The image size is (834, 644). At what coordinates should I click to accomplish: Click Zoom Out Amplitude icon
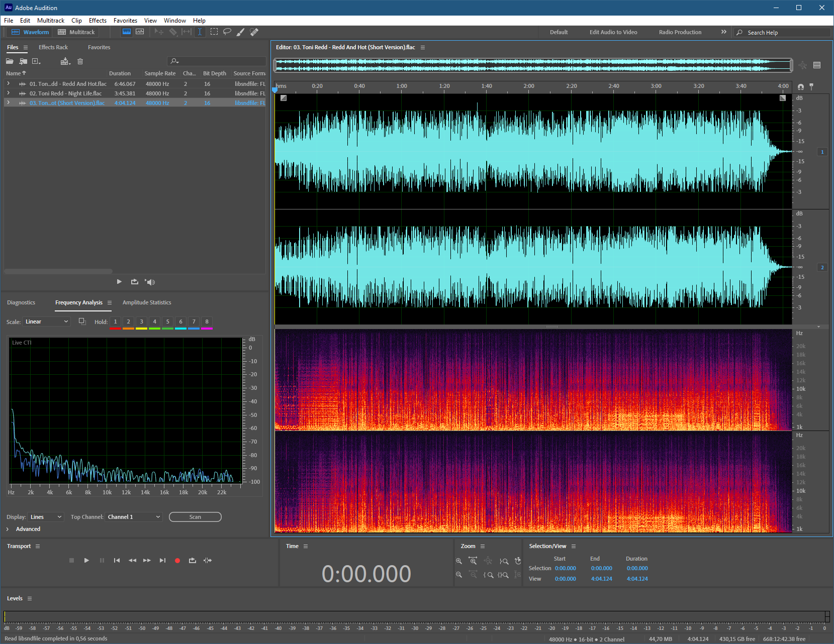(x=459, y=575)
